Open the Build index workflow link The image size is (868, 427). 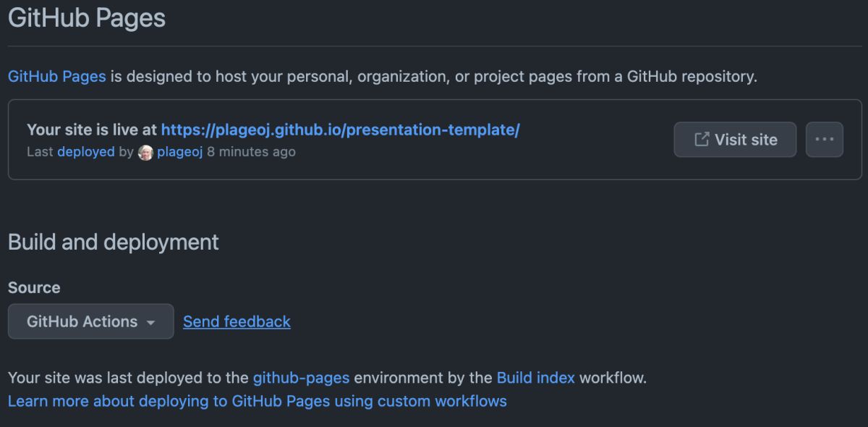536,378
